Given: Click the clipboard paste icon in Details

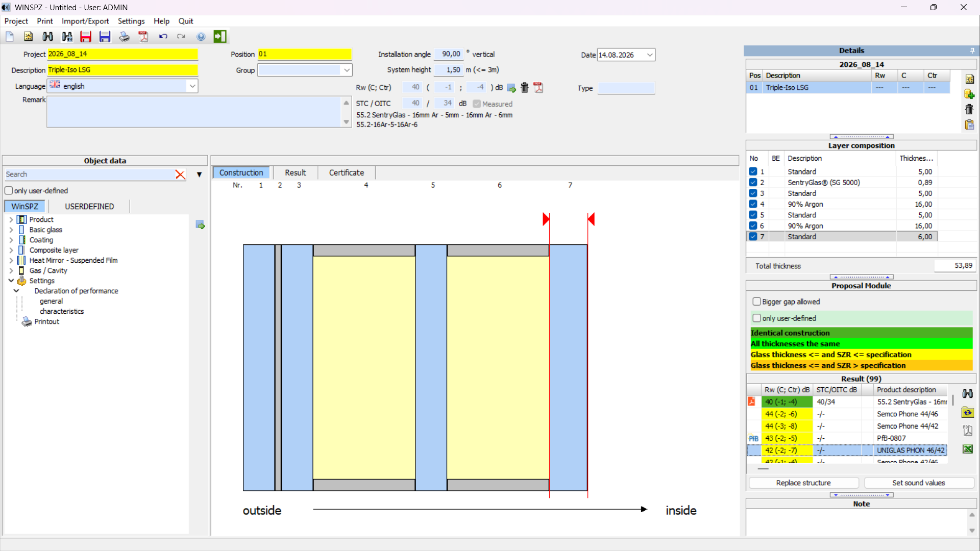Looking at the screenshot, I should pyautogui.click(x=970, y=124).
